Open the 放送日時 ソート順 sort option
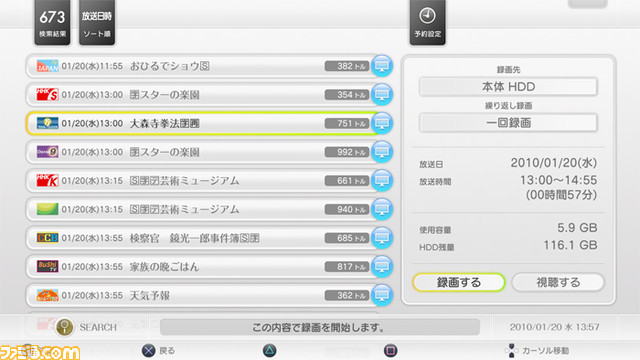The image size is (640, 360). (97, 22)
